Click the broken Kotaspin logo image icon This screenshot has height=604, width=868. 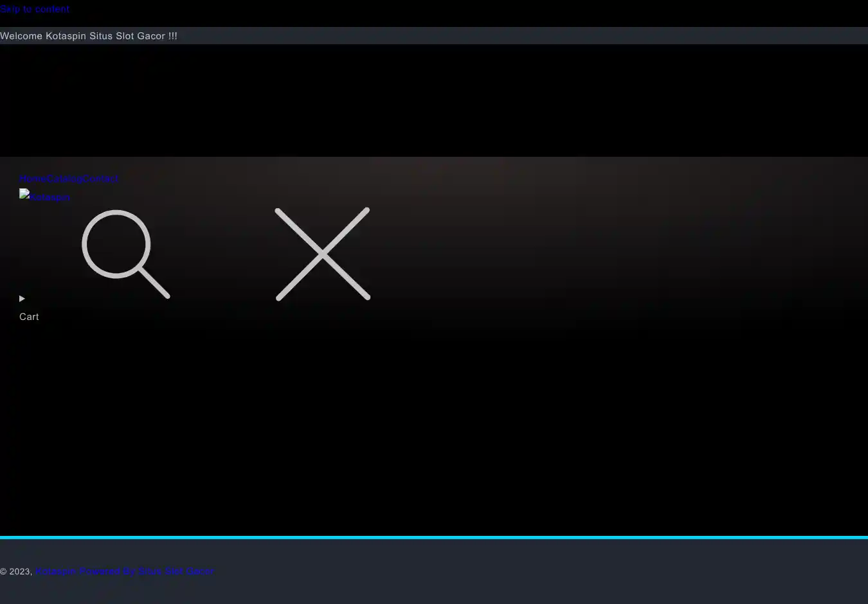click(x=24, y=194)
